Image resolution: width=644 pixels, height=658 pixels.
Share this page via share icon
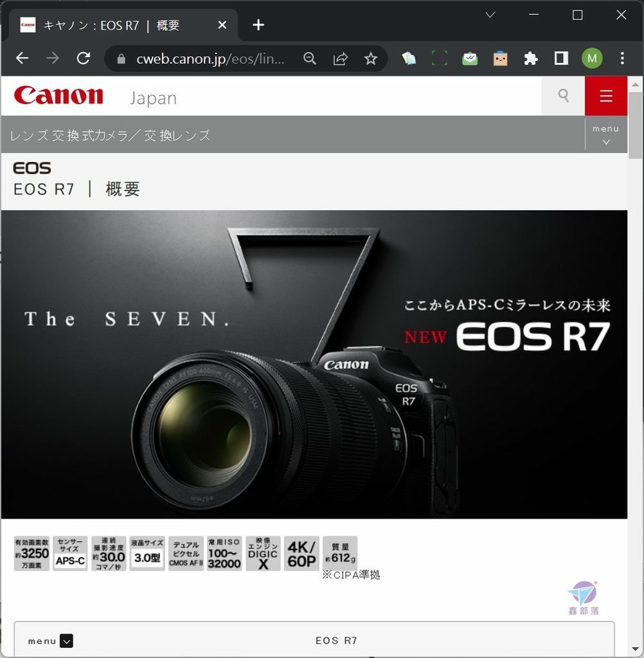pos(341,58)
